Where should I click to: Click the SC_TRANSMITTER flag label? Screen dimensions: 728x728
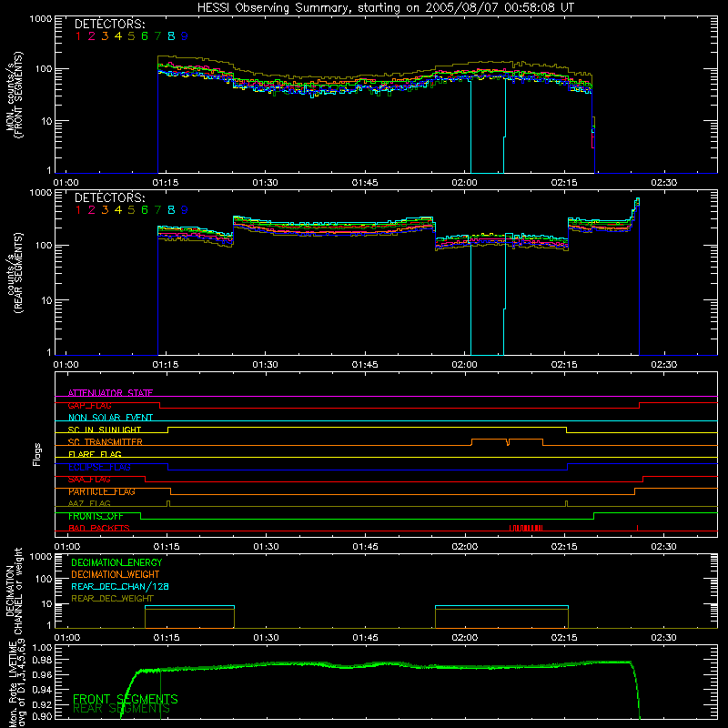pos(106,442)
